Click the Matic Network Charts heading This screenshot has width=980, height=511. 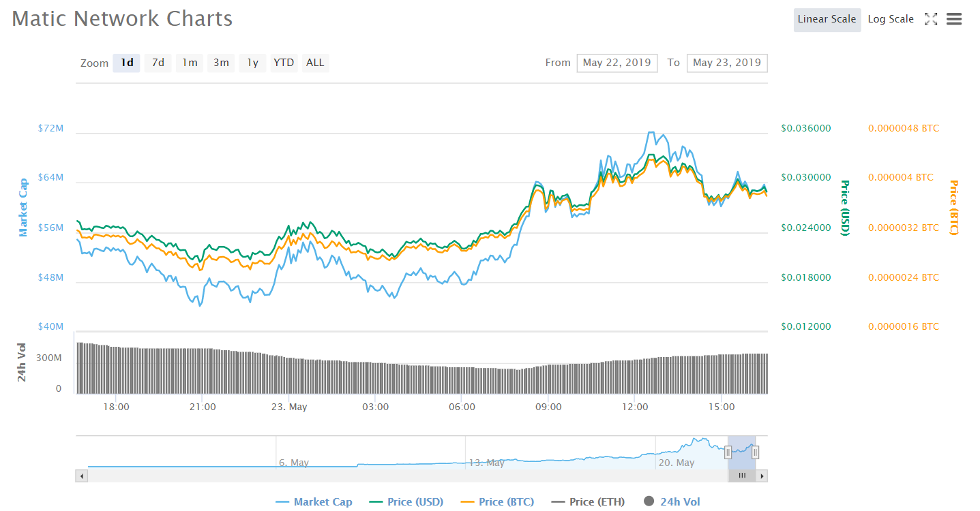click(122, 18)
